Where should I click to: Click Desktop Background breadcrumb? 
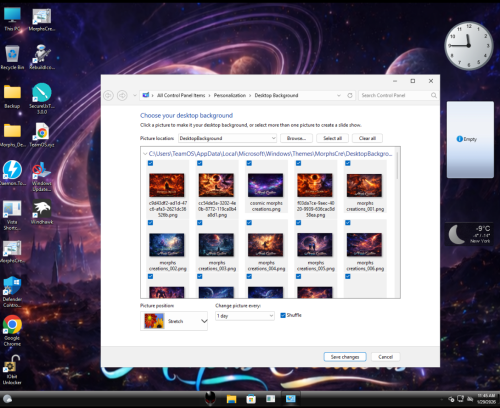click(x=276, y=95)
